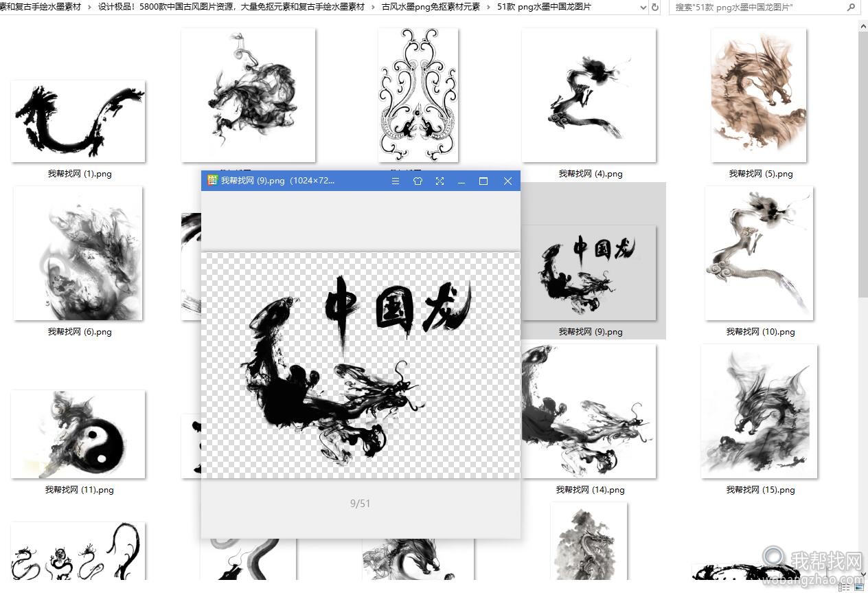Click the Explorer vertical scrollbar thumb
The image size is (868, 593).
863,165
